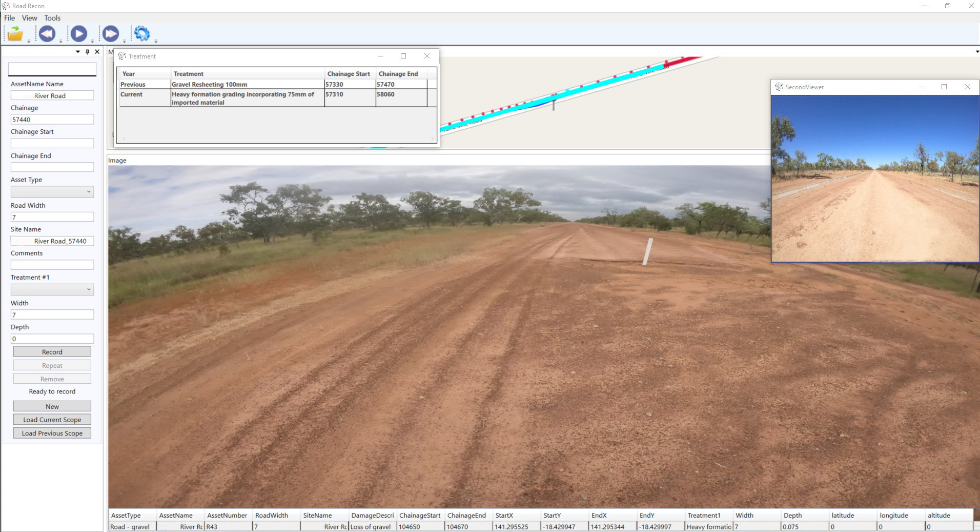
Task: Click the top blank search field
Action: tap(52, 69)
